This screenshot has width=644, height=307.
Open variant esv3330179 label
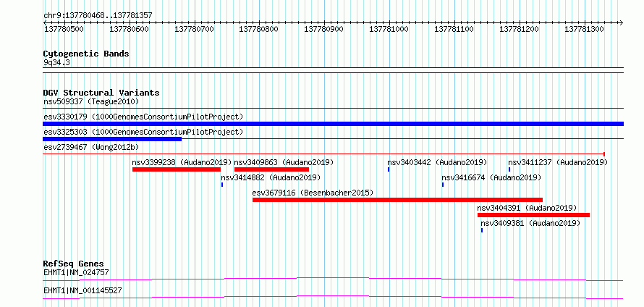click(143, 117)
